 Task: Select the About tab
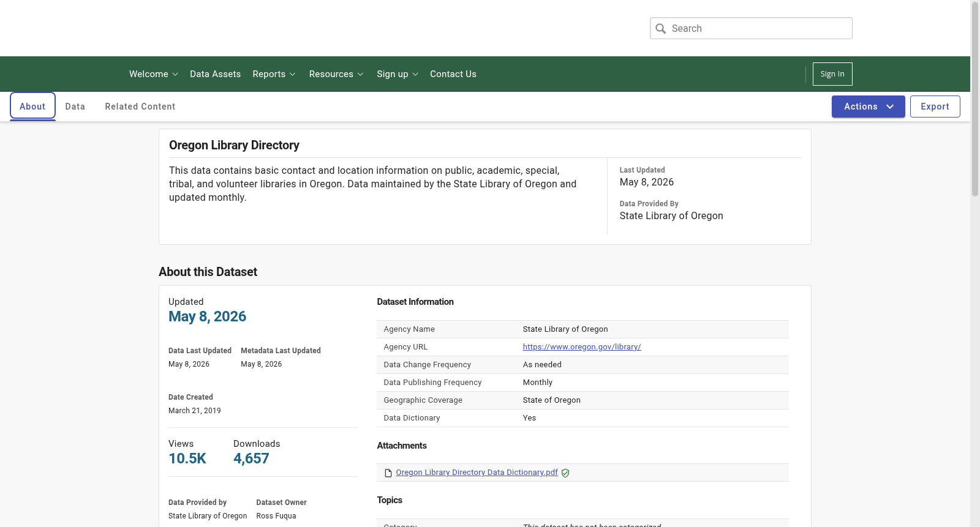coord(32,107)
